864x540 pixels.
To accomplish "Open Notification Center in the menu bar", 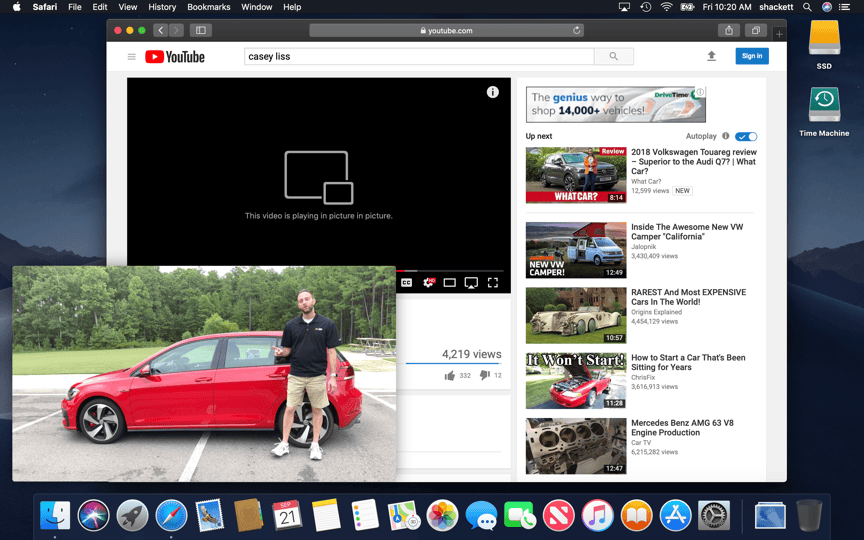I will click(844, 7).
